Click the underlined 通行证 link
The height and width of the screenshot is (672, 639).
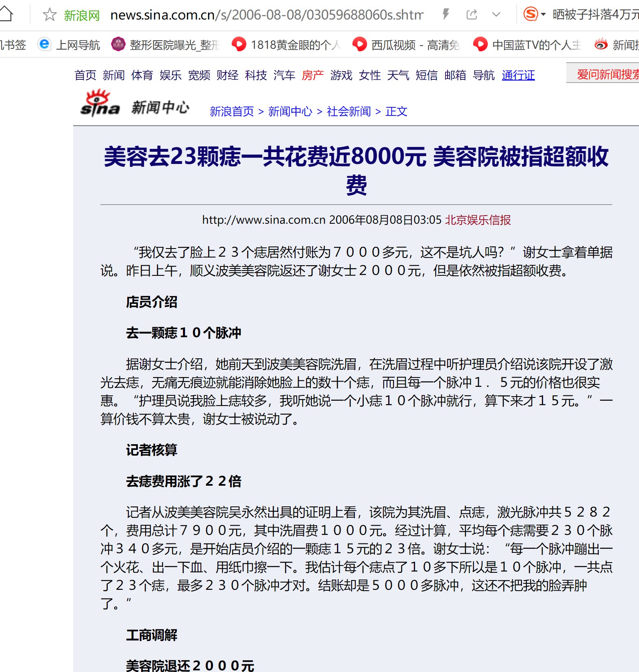518,75
